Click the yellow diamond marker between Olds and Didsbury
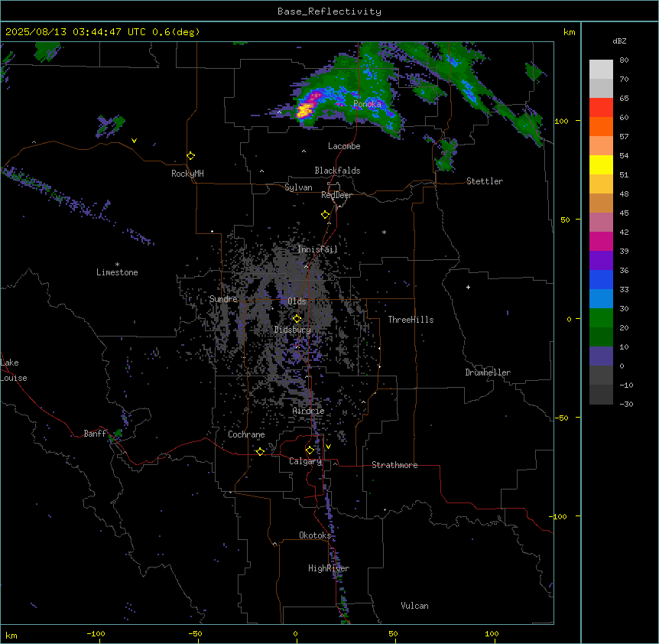Image resolution: width=659 pixels, height=644 pixels. coord(297,319)
